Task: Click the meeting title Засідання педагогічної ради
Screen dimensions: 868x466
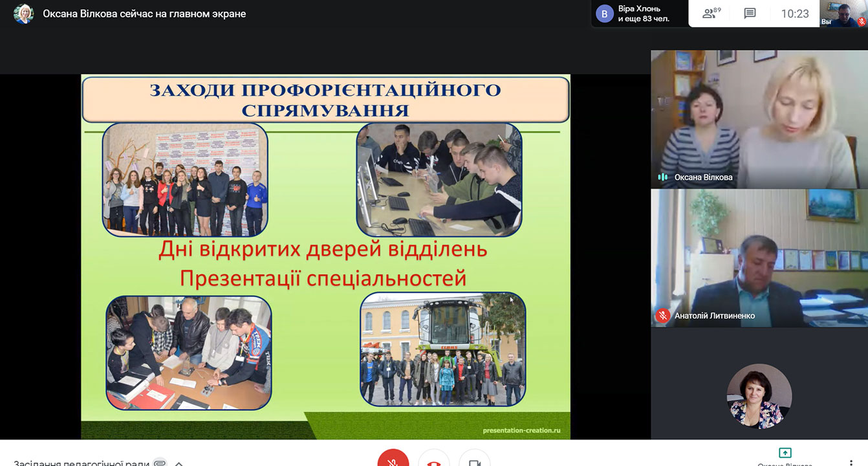Action: 81,463
